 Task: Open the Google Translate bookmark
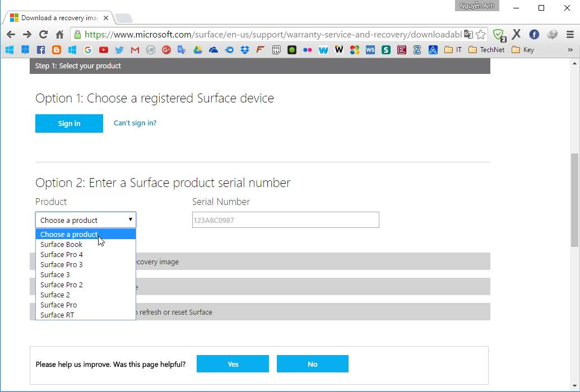point(182,50)
